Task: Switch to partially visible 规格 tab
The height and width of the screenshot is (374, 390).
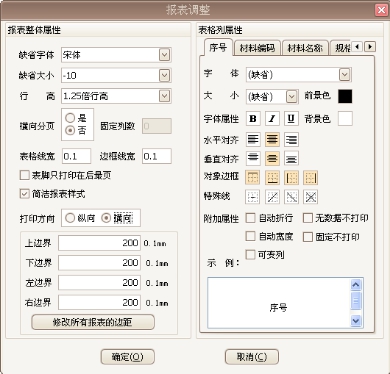Action: (341, 48)
